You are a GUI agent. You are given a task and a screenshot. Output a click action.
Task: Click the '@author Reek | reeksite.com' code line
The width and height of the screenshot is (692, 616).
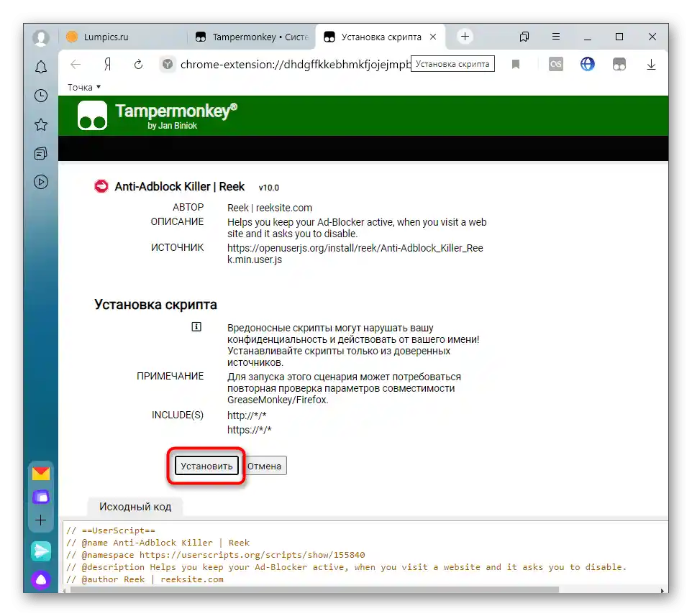(145, 579)
